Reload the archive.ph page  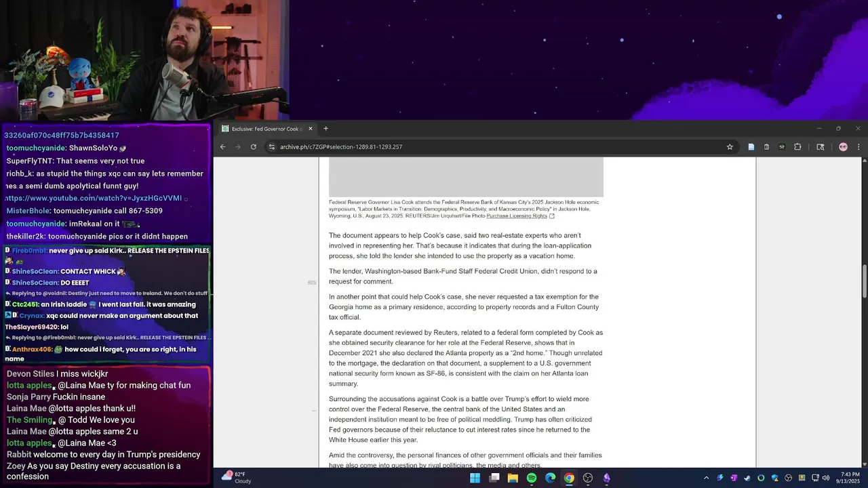(254, 146)
